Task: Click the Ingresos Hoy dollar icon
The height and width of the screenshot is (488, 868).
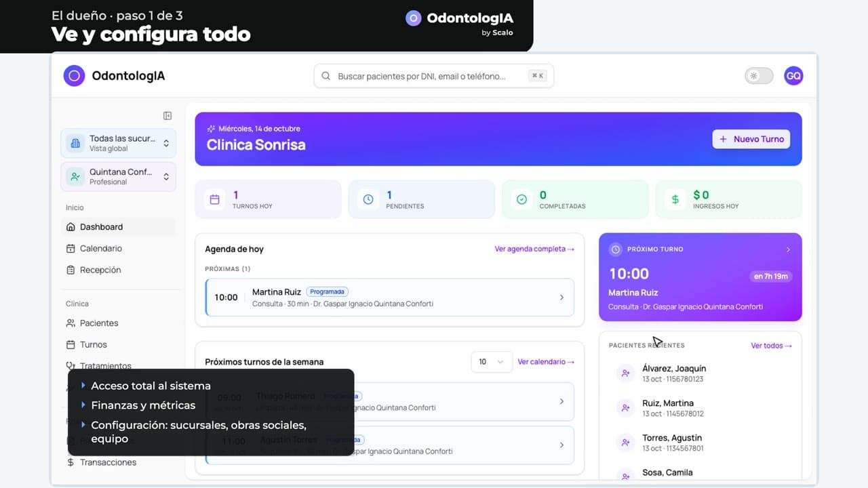Action: 675,199
